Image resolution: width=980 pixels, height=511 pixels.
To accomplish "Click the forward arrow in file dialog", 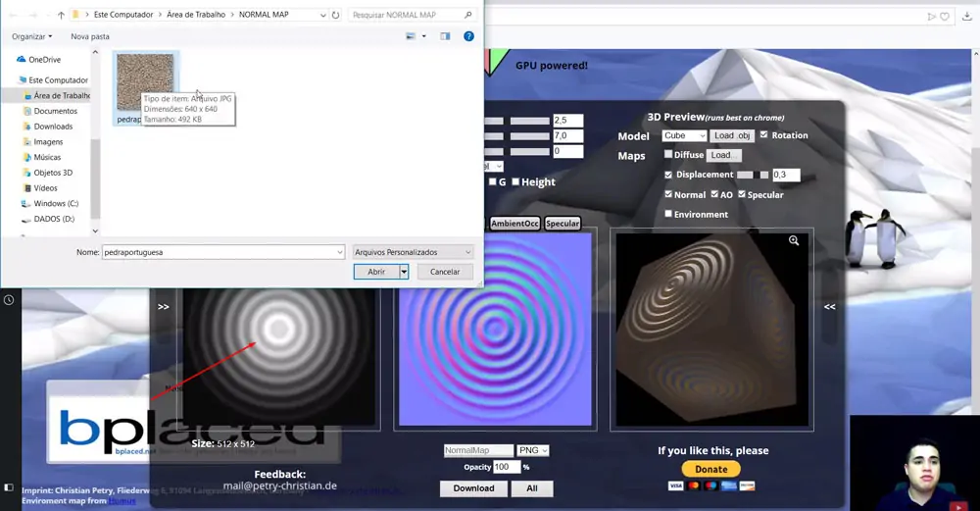I will 32,15.
